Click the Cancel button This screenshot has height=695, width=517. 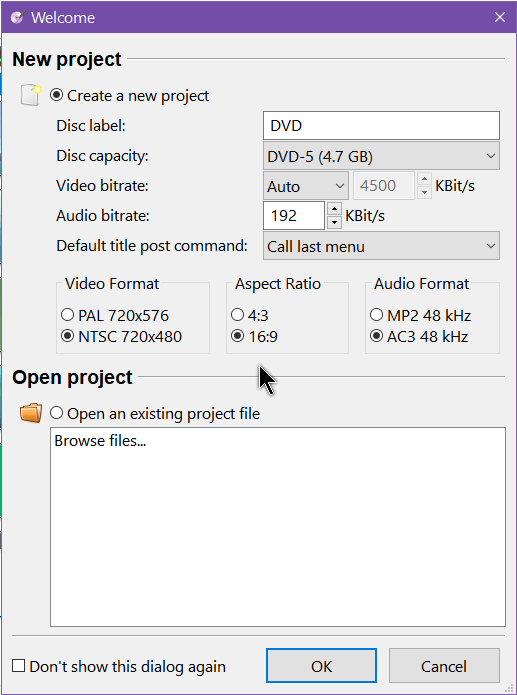pos(444,666)
